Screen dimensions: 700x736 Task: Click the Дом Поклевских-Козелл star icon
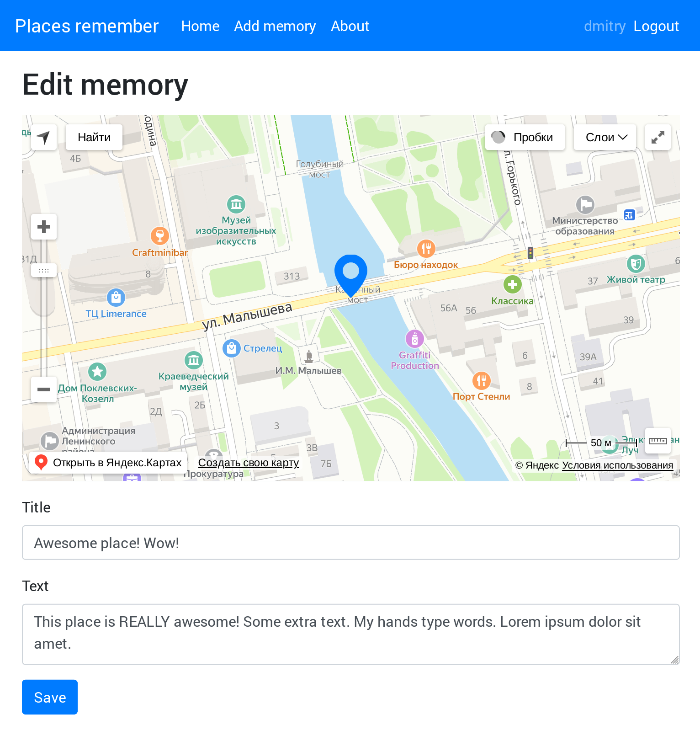pyautogui.click(x=97, y=372)
